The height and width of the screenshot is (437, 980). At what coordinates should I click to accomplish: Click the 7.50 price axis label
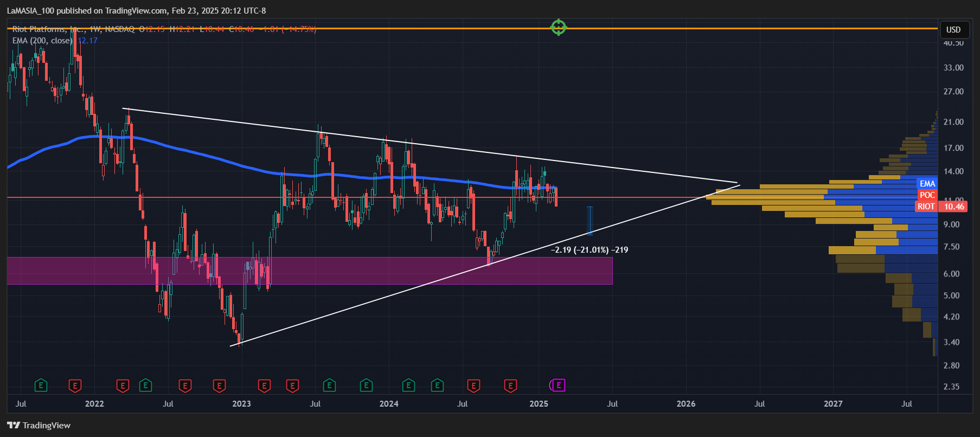[952, 247]
